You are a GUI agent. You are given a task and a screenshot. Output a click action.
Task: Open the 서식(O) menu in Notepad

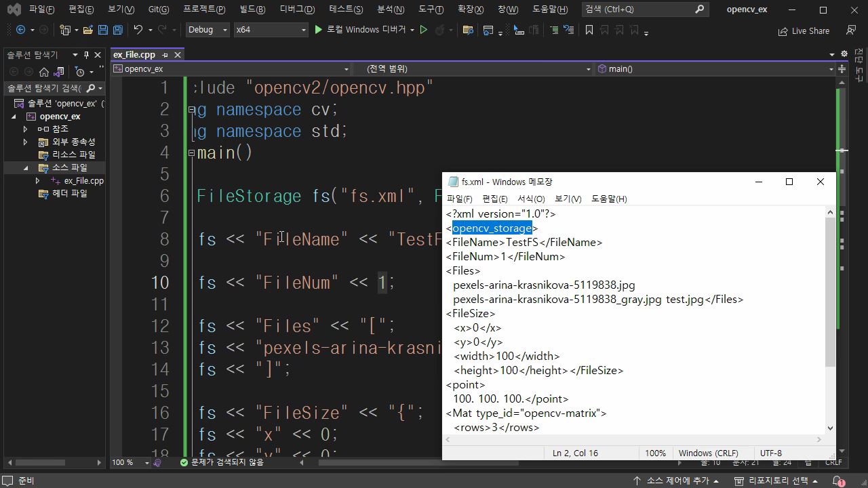tap(531, 199)
